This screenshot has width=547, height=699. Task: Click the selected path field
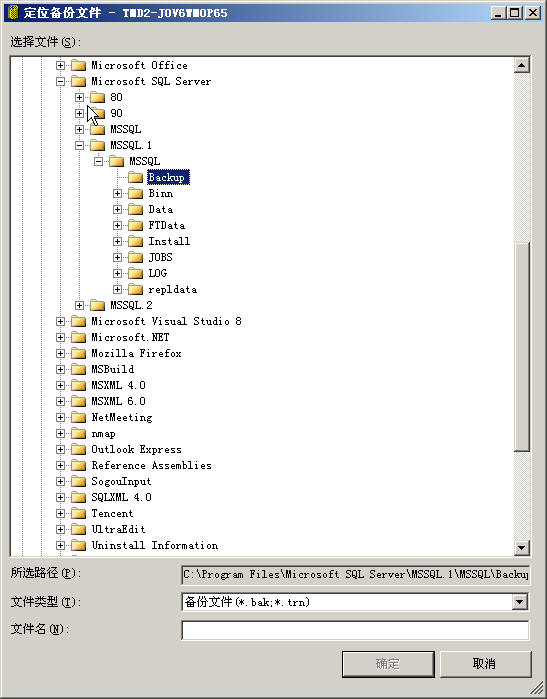355,575
